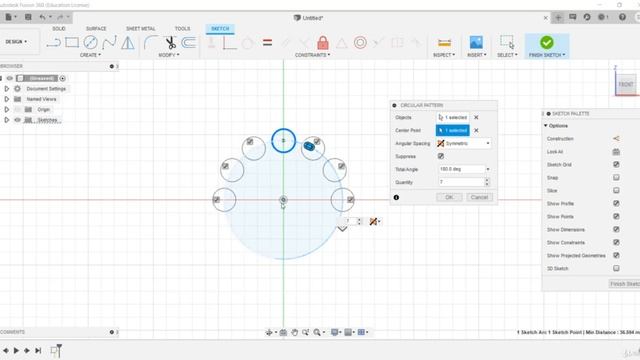Expand the Document Settings tree node
This screenshot has width=640, height=360.
click(7, 89)
